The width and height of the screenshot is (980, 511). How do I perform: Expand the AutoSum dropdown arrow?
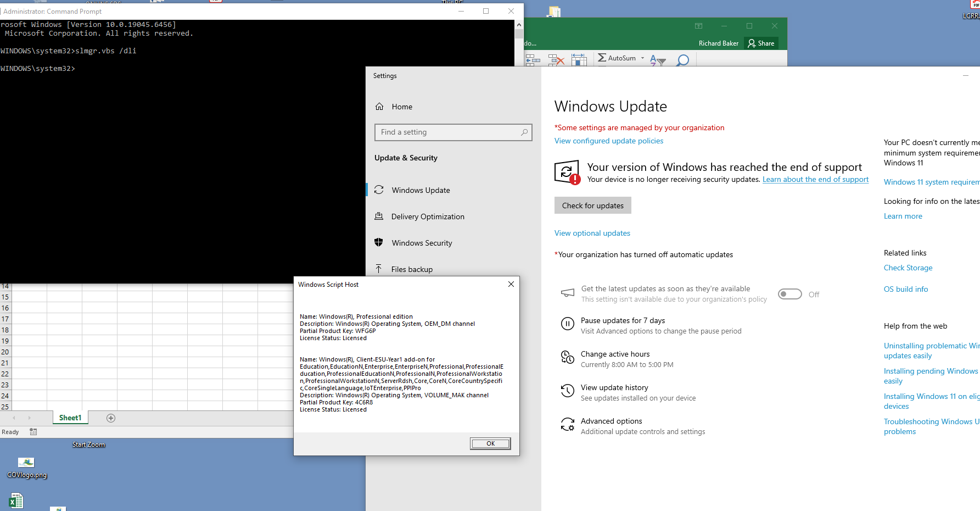[643, 58]
